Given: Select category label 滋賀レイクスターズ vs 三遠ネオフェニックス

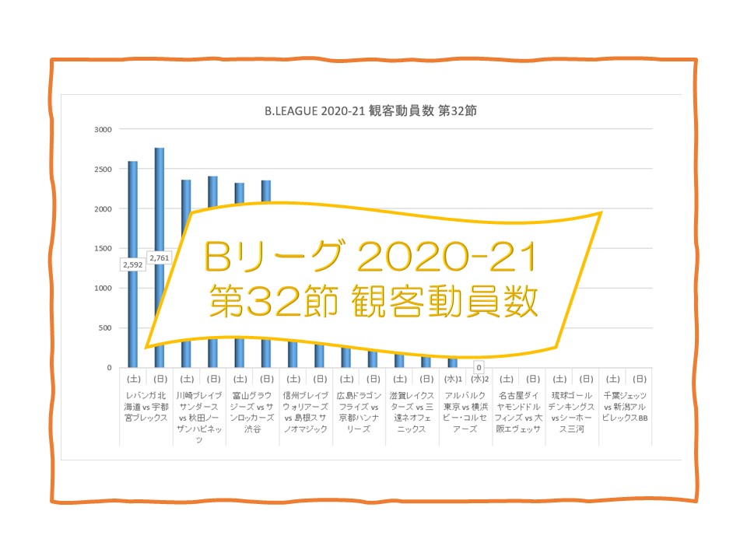Looking at the screenshot, I should pos(412,412).
